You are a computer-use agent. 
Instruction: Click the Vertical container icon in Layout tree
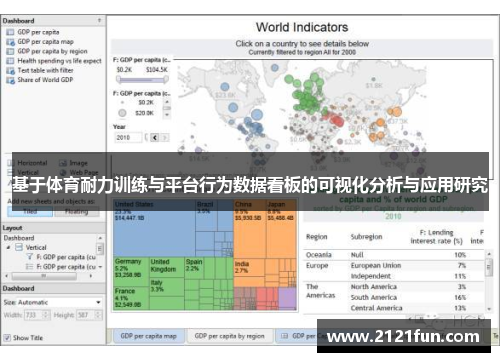[x=19, y=247]
